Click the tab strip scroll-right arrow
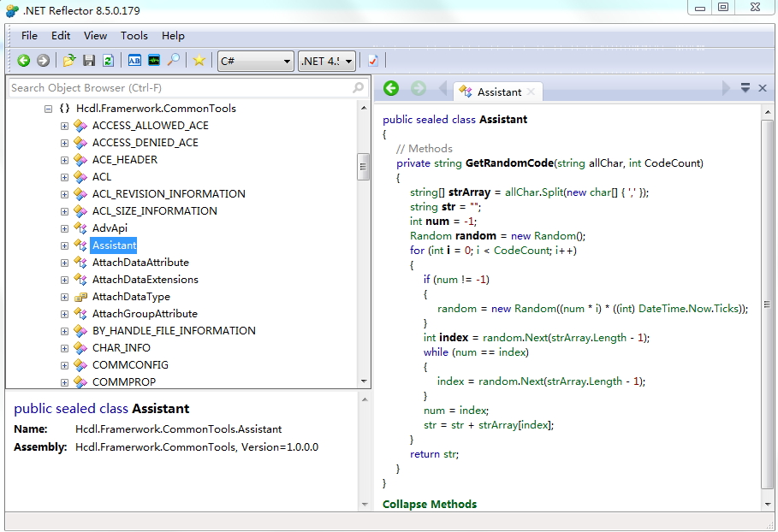 (x=726, y=88)
